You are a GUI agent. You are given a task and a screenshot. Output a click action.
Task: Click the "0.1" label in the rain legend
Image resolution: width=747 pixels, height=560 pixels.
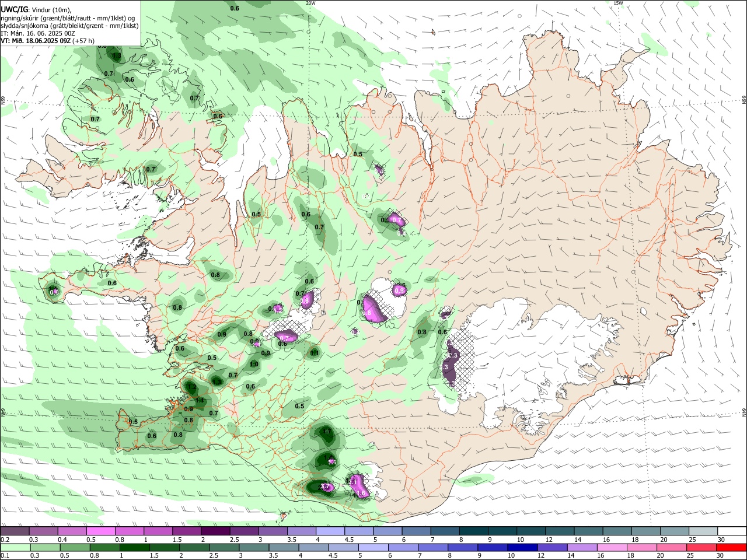tap(5, 555)
